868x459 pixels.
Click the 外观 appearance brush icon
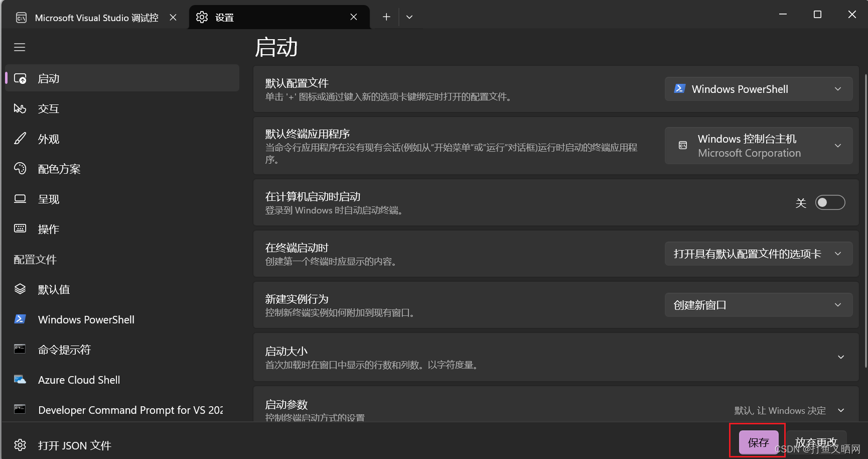coord(20,139)
